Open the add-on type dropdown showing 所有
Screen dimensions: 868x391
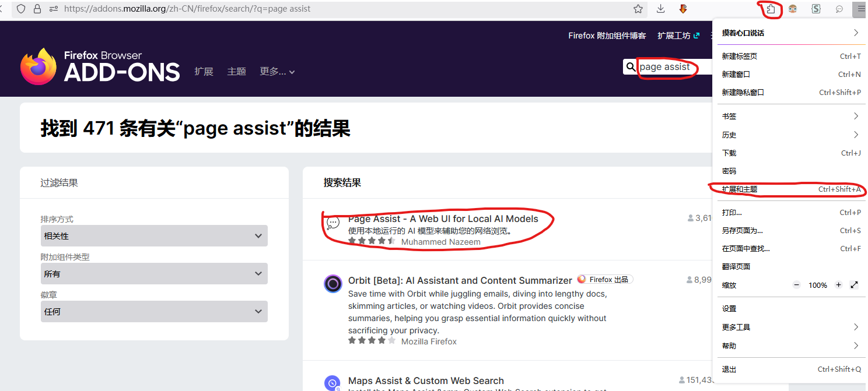point(154,274)
